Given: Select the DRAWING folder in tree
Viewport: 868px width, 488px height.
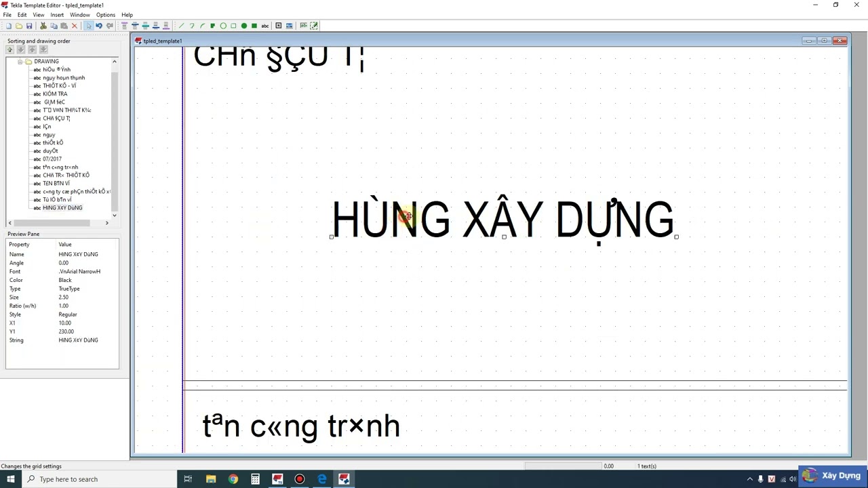Looking at the screenshot, I should (x=46, y=62).
